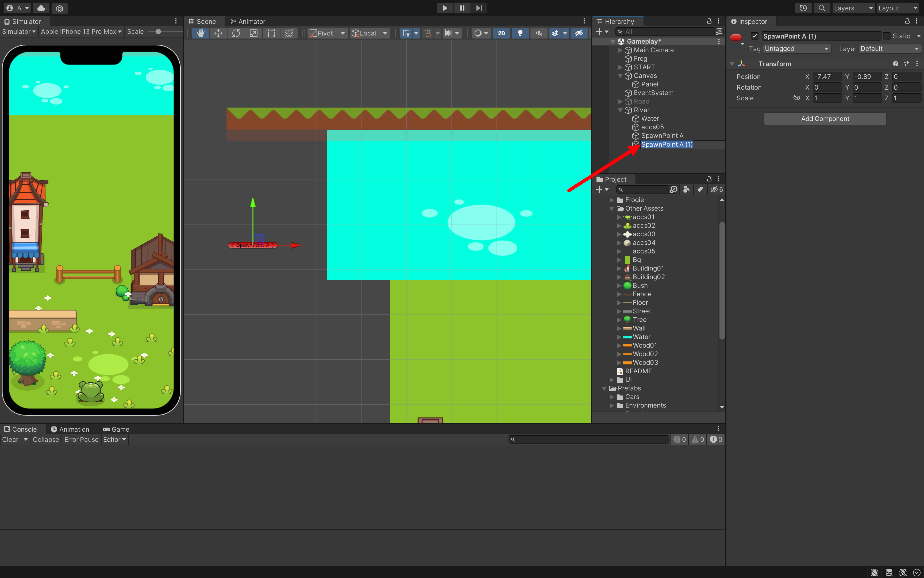Toggle Error Pause in Console
924x578 pixels.
pos(81,440)
